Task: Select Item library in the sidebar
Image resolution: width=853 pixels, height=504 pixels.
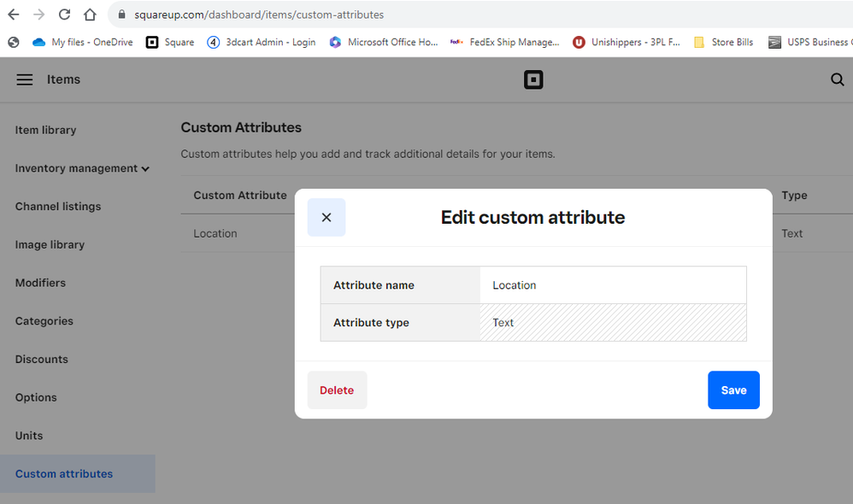Action: click(x=45, y=130)
